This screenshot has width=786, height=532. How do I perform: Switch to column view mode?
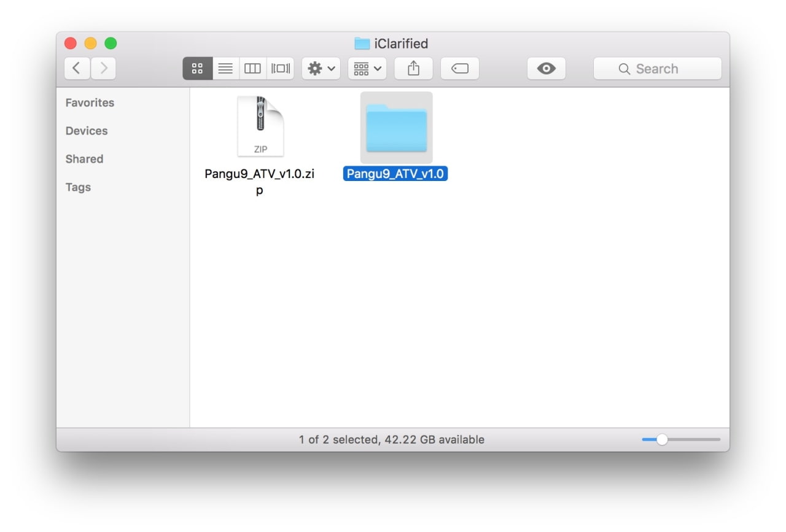(x=252, y=69)
